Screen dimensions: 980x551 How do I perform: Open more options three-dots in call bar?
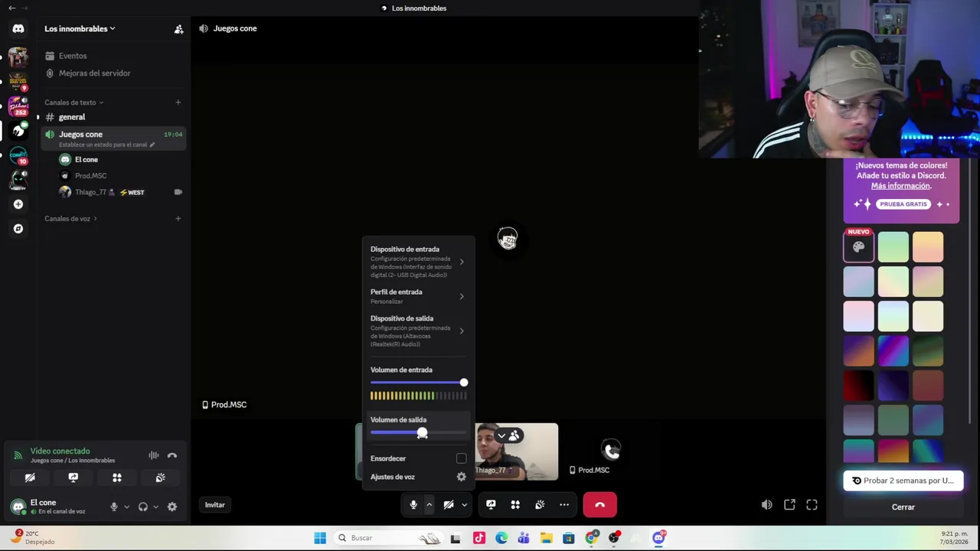pos(564,505)
